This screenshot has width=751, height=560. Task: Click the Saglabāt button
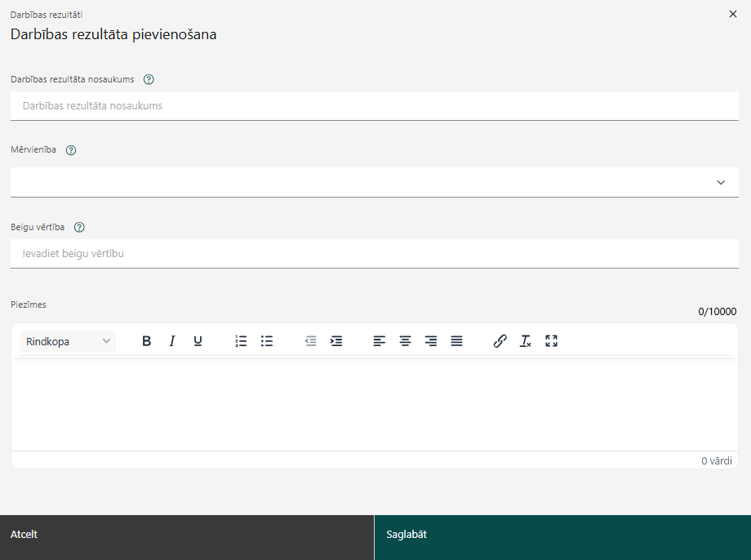point(562,537)
